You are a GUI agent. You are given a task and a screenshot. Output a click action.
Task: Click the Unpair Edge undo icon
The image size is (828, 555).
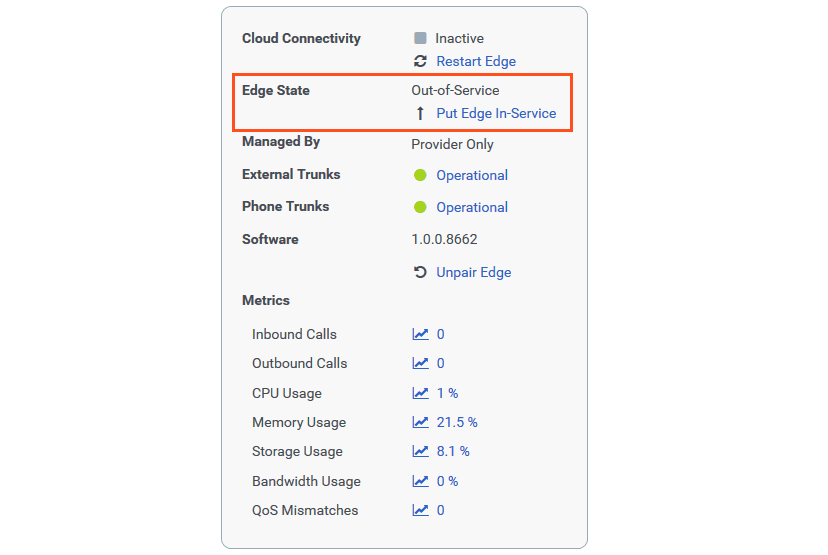420,272
